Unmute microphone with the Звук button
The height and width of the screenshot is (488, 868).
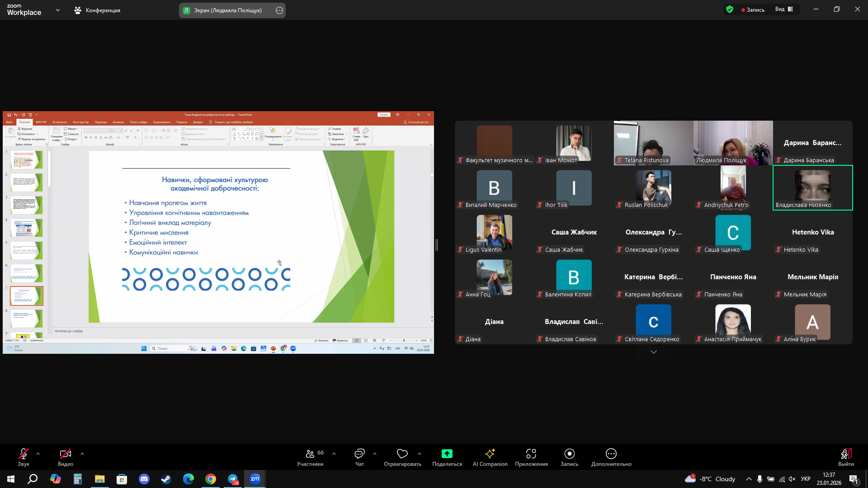click(x=24, y=457)
